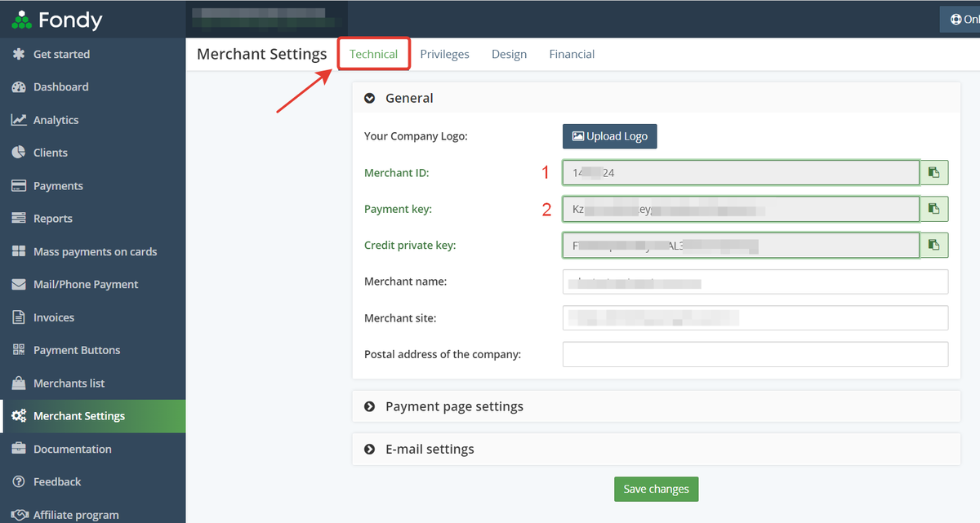This screenshot has height=523, width=980.
Task: Switch to the Technical tab
Action: (x=374, y=54)
